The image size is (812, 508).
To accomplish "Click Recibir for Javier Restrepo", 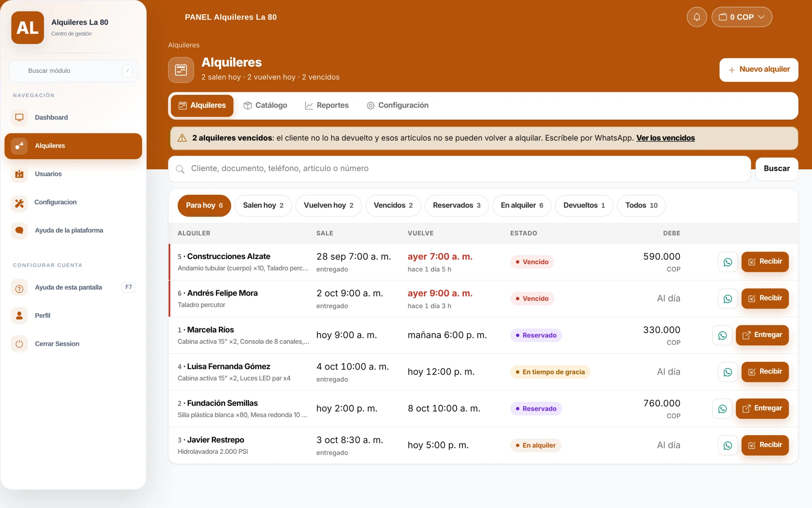I will click(765, 445).
